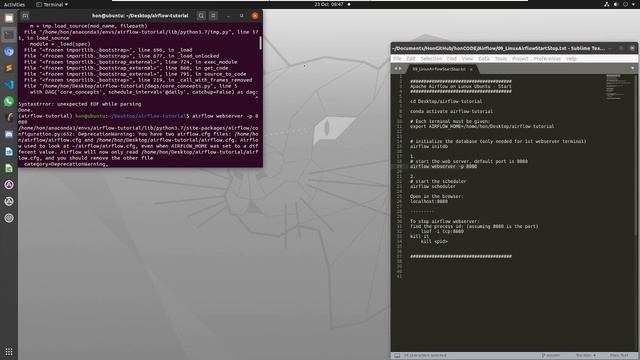Image resolution: width=640 pixels, height=360 pixels.
Task: Click Activities in the top bar
Action: (x=14, y=4)
